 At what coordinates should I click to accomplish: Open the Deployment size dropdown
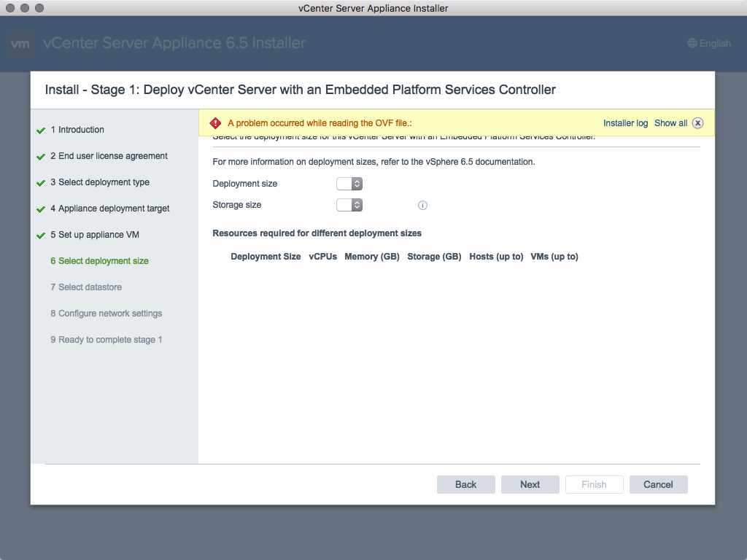tap(349, 184)
